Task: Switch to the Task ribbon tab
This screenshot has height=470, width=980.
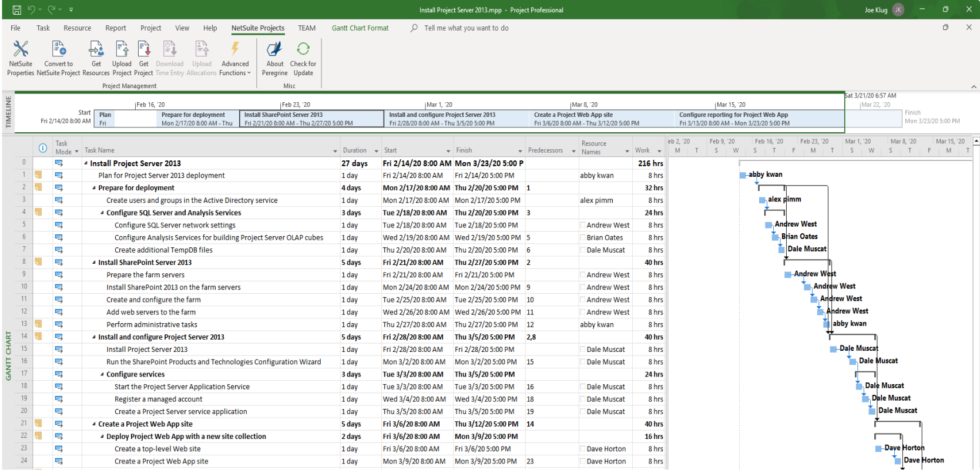Action: (x=43, y=28)
